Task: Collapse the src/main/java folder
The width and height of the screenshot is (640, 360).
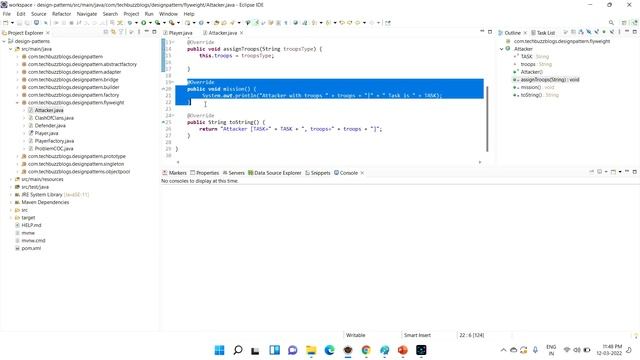Action: (11, 49)
